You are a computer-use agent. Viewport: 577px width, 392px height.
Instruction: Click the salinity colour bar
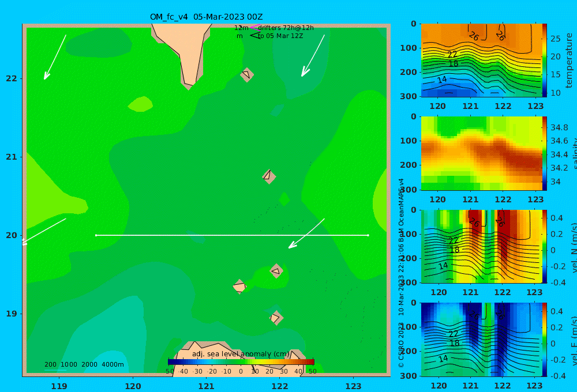(544, 153)
